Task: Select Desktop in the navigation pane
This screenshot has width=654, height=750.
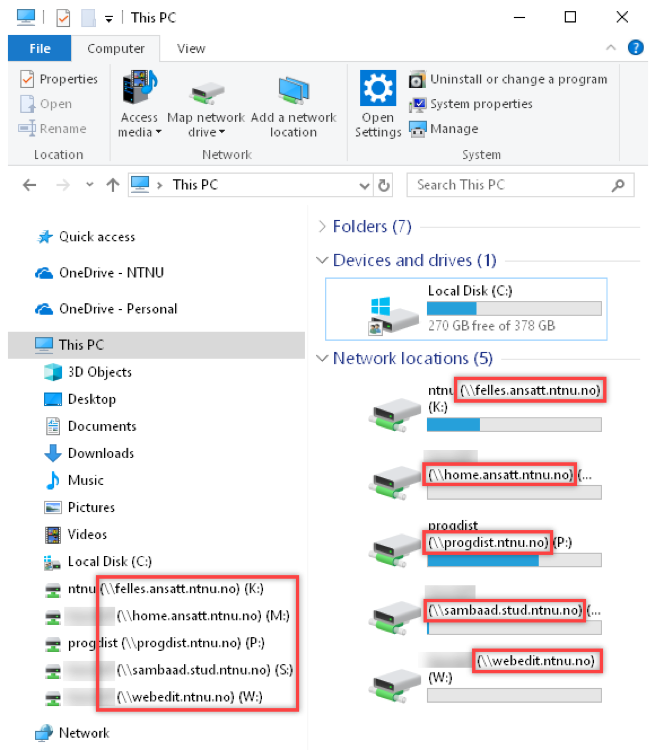Action: point(79,399)
